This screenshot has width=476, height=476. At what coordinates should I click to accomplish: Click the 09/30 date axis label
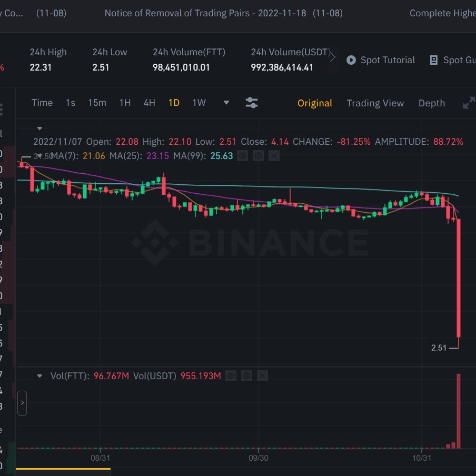pos(259,458)
